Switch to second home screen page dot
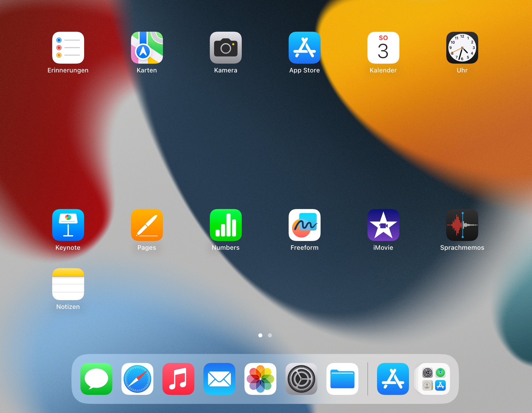 [270, 335]
